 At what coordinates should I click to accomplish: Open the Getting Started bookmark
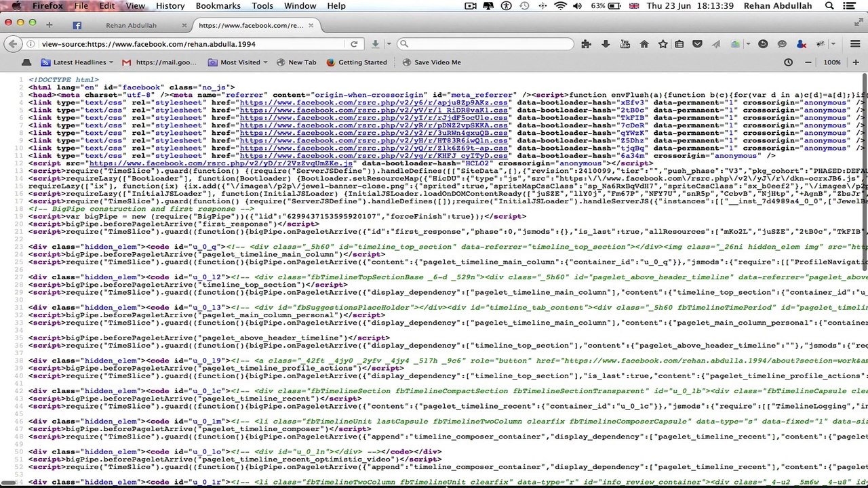(x=362, y=62)
